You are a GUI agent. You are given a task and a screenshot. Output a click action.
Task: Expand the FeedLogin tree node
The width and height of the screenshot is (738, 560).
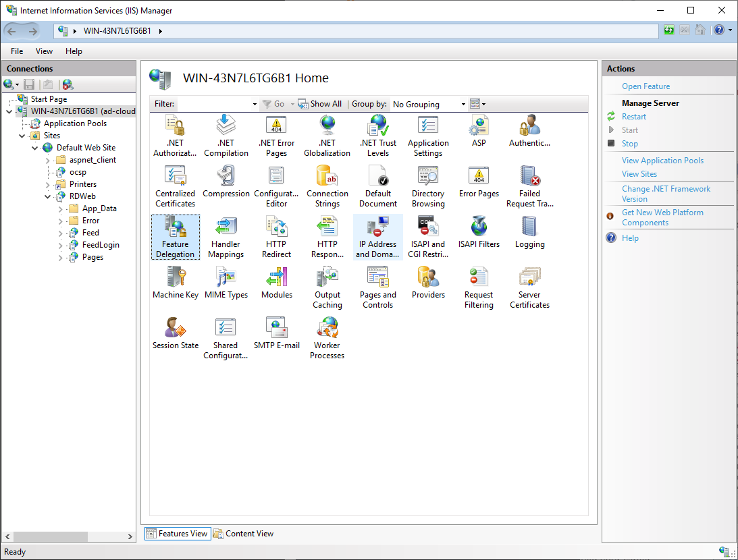click(60, 245)
